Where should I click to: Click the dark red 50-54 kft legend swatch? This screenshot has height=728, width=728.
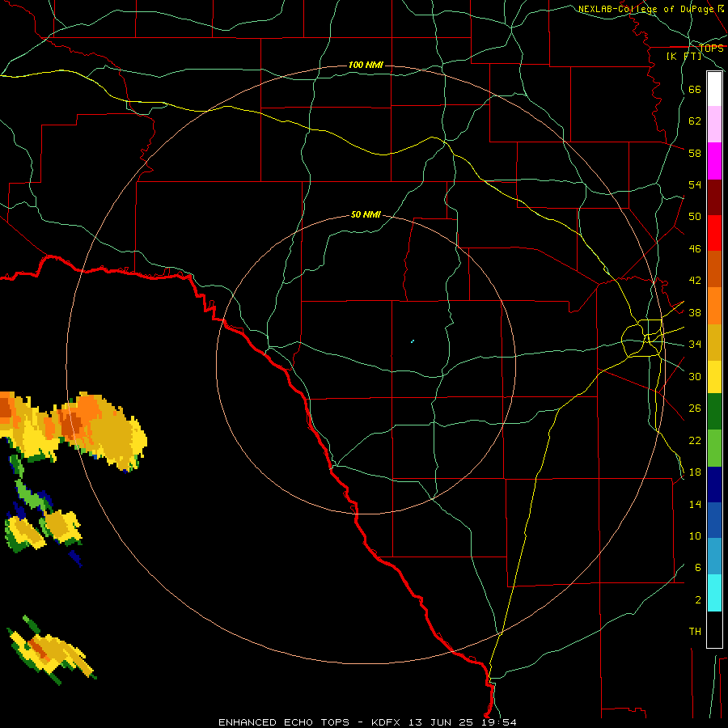tap(714, 197)
